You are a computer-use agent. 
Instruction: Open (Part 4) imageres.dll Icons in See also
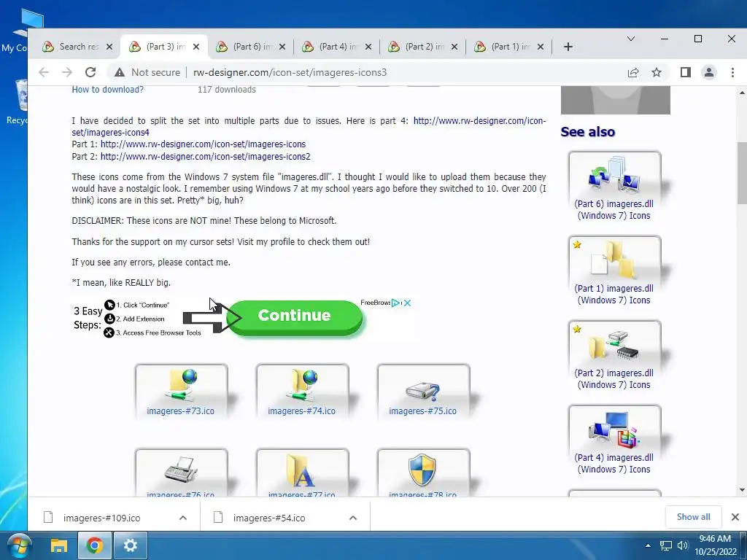pos(614,440)
